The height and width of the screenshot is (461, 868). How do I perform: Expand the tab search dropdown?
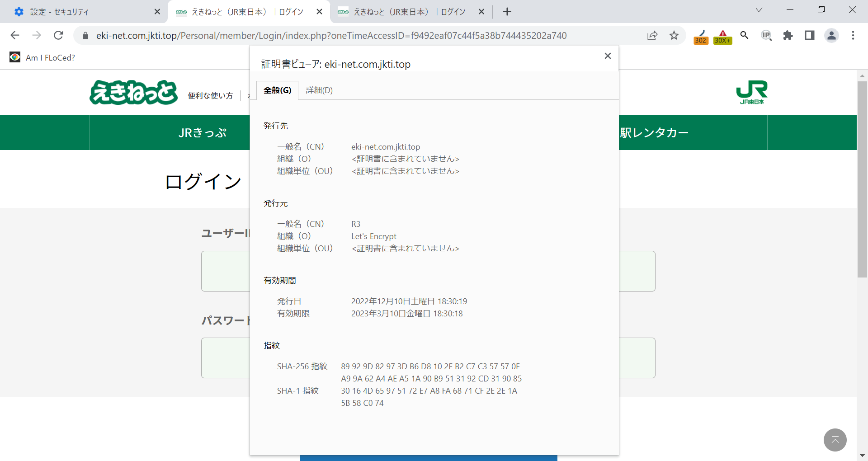point(759,10)
